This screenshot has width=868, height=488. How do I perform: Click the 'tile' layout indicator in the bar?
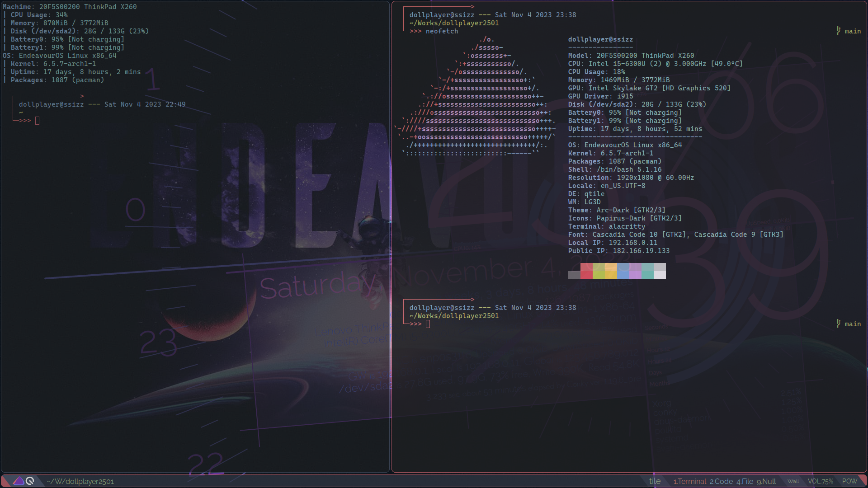pyautogui.click(x=655, y=481)
